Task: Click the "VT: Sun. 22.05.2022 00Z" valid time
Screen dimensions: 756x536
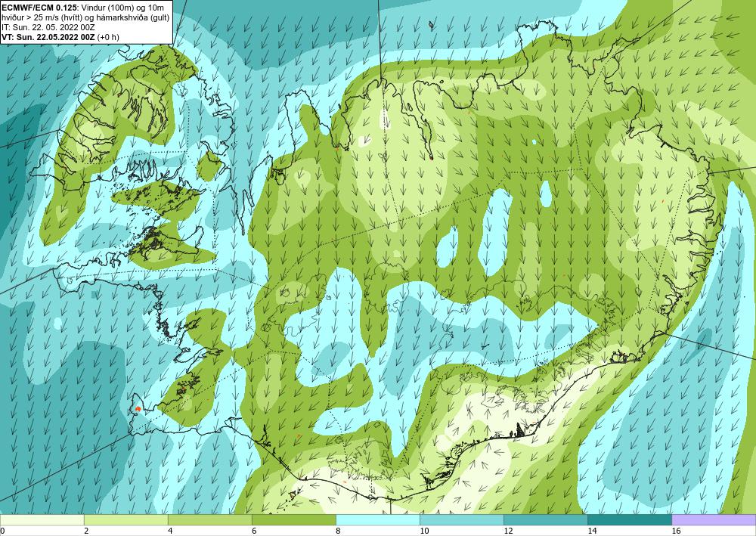Action: (48, 36)
